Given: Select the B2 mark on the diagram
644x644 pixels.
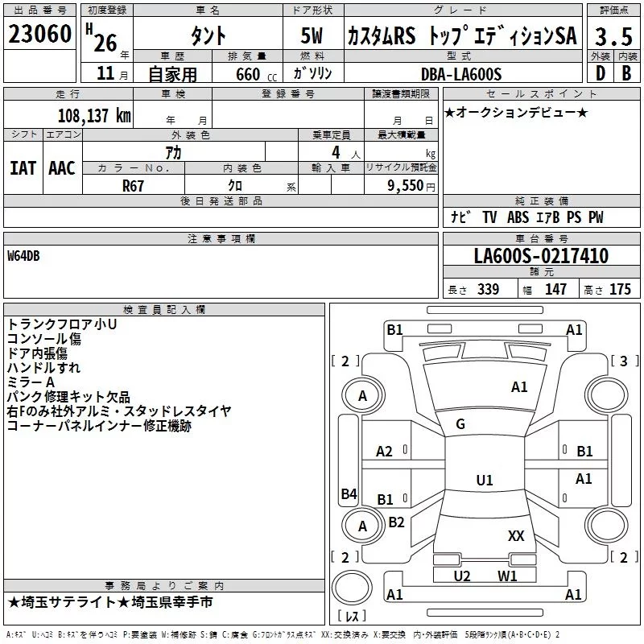Looking at the screenshot, I should (396, 522).
